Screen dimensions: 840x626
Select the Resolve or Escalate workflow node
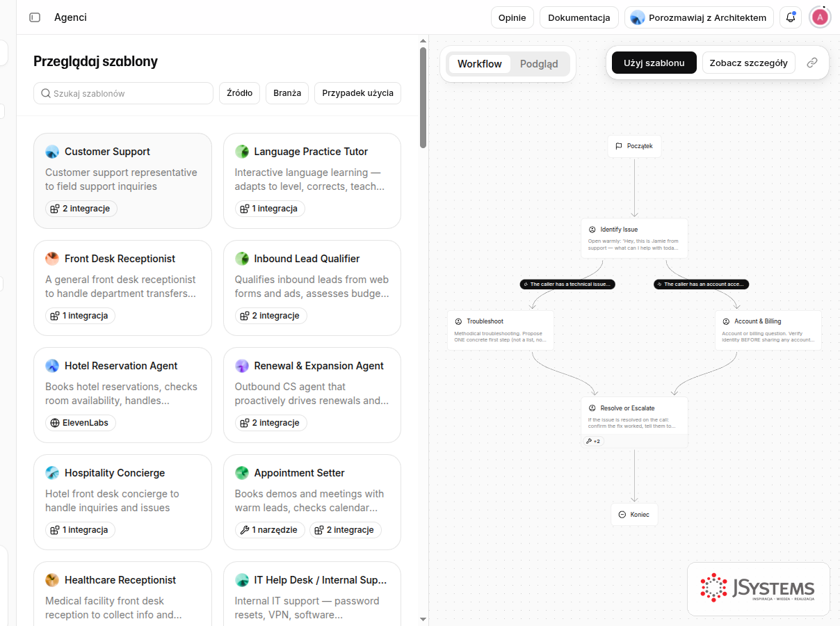click(x=634, y=422)
